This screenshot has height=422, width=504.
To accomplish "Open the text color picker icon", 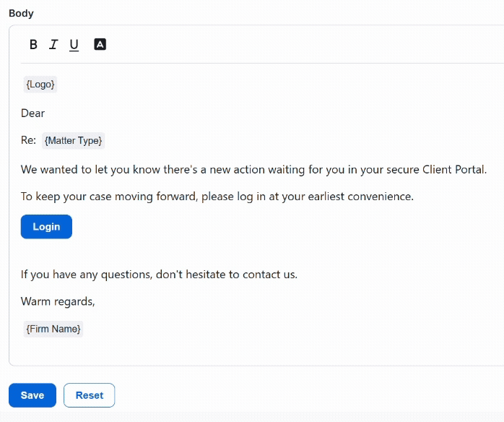I will pos(100,45).
